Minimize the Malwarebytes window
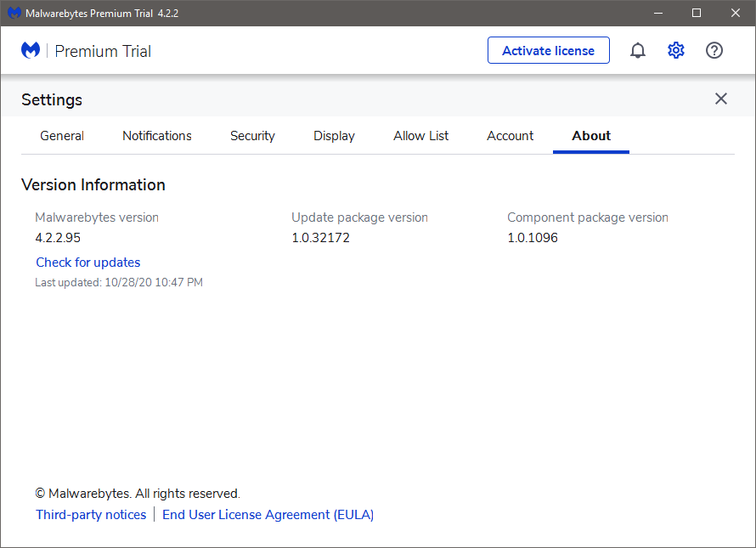This screenshot has width=756, height=548. pos(658,13)
